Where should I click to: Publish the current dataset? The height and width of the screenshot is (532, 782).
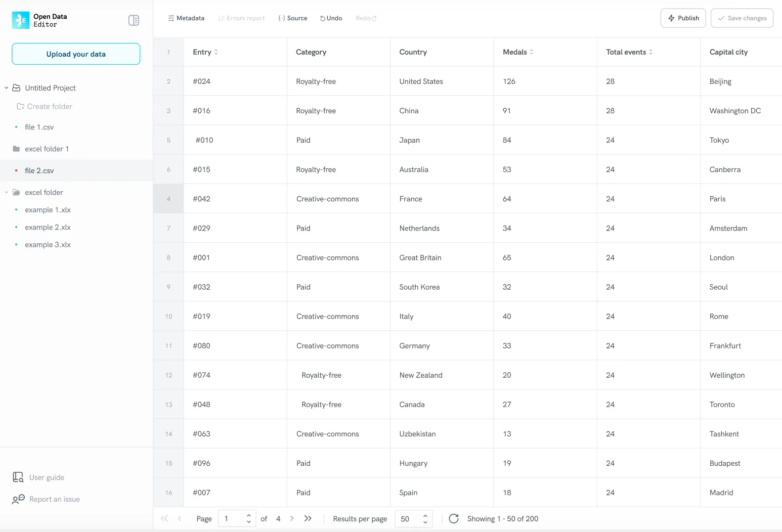point(683,18)
